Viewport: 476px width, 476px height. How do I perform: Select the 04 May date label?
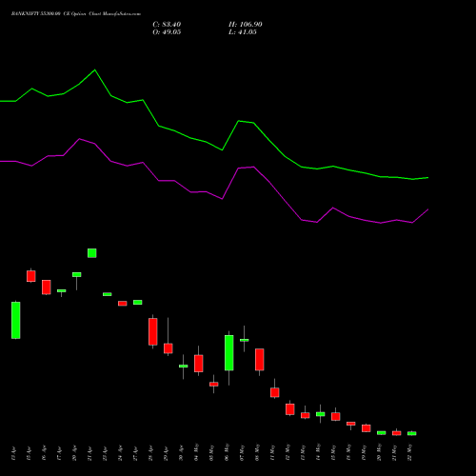click(196, 452)
